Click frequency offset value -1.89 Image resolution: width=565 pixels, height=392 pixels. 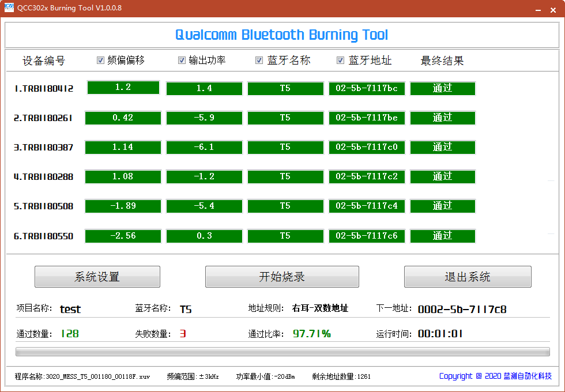click(x=123, y=206)
